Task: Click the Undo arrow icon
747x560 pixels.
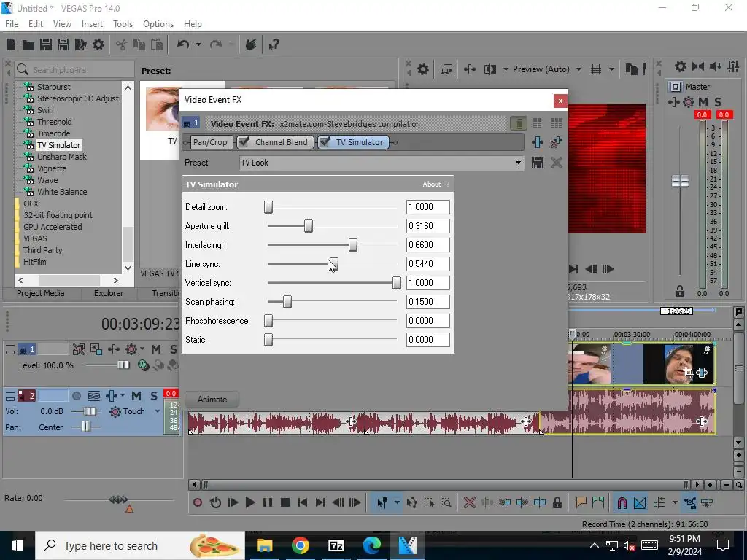Action: coord(183,44)
